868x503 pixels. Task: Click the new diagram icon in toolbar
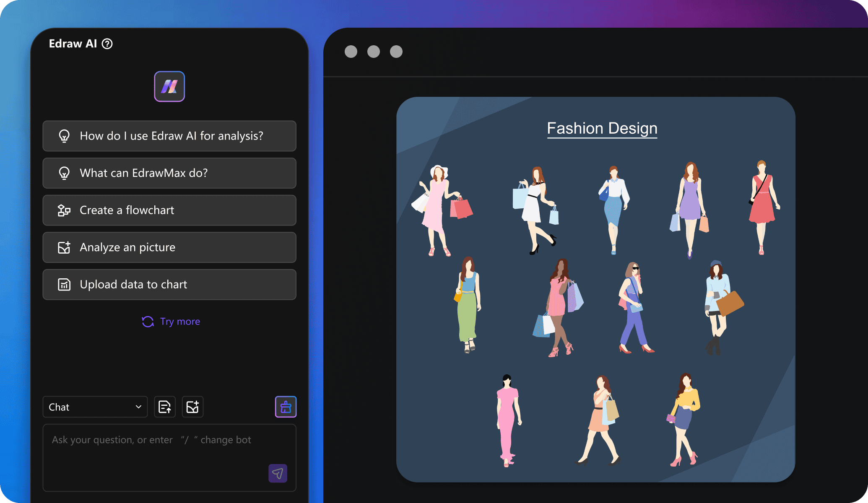pos(193,407)
